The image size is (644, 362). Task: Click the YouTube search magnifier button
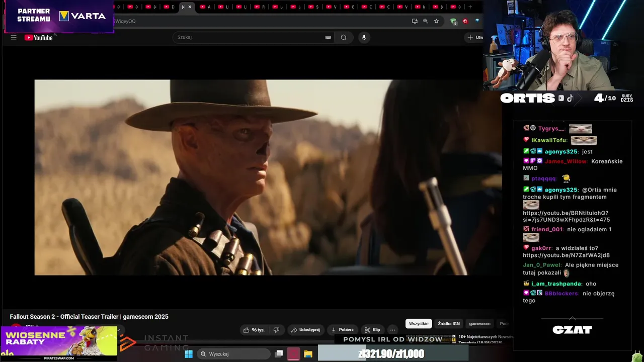click(344, 37)
